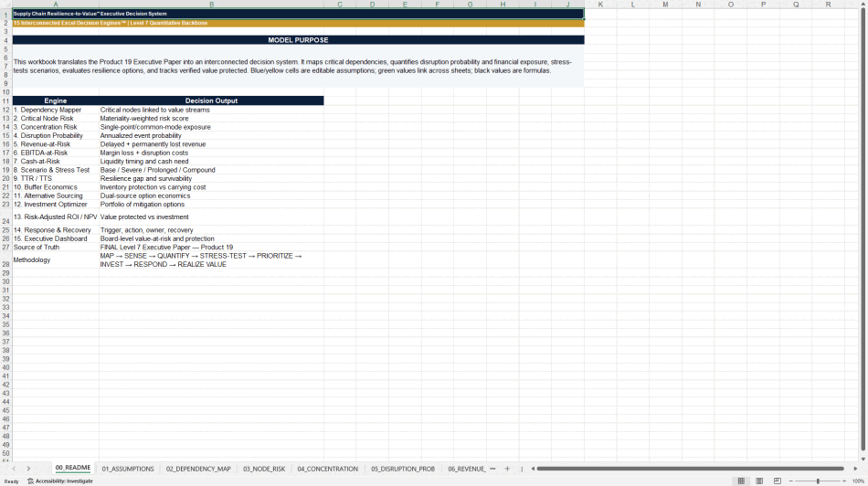Open sheet tab bar options dots
Viewport: 868px width, 486px height.
pos(522,469)
